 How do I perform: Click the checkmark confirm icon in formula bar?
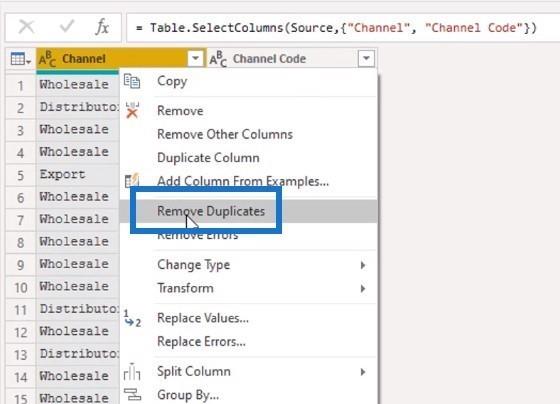[66, 26]
